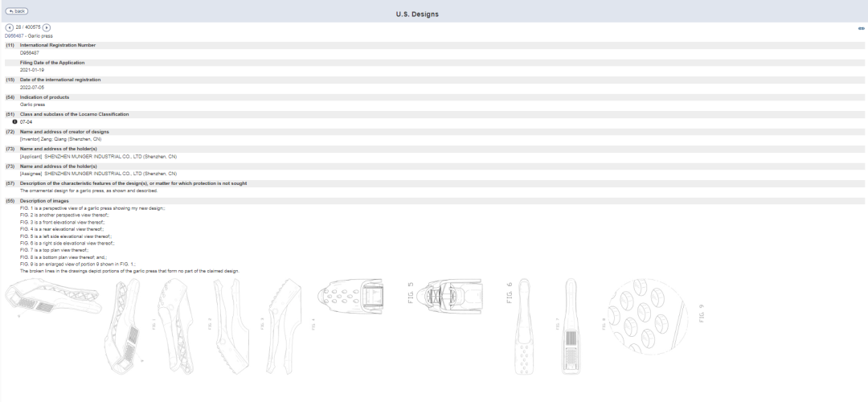The width and height of the screenshot is (868, 402).
Task: Select the record counter '28 / 400575'
Action: (27, 27)
